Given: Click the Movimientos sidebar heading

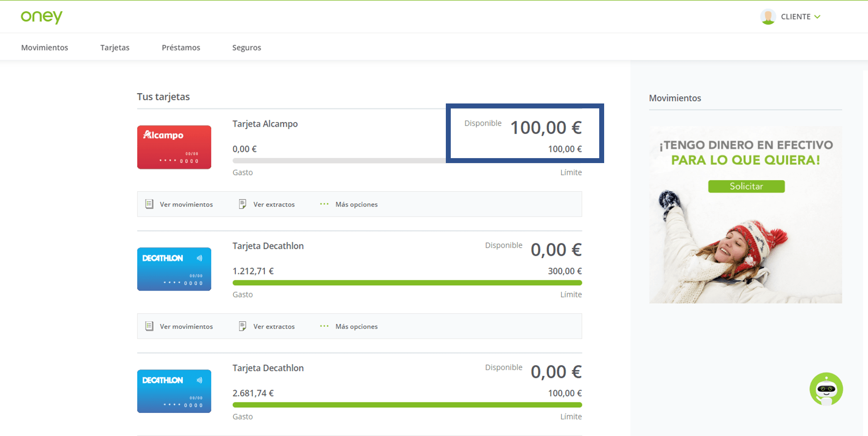Looking at the screenshot, I should click(x=675, y=98).
